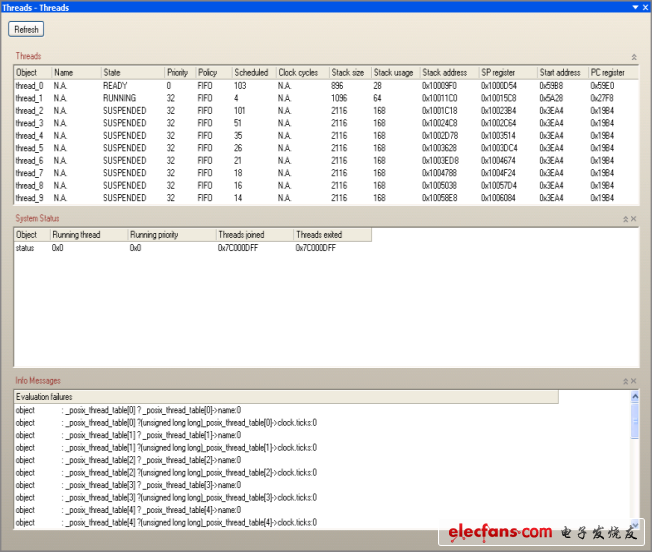Close the Info Messages panel
652x552 pixels.
[x=634, y=382]
